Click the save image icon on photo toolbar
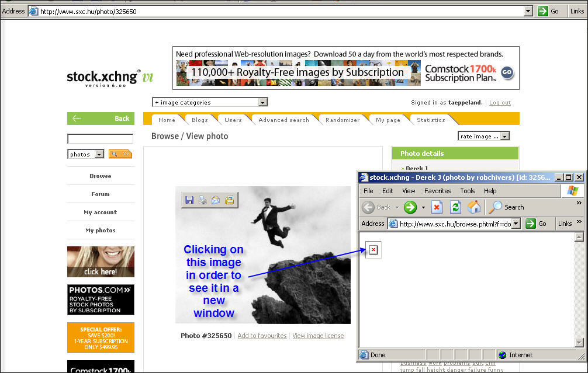This screenshot has height=373, width=588. pyautogui.click(x=189, y=200)
